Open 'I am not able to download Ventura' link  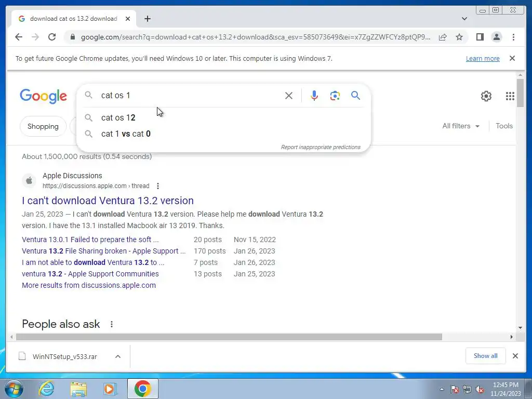pyautogui.click(x=94, y=262)
